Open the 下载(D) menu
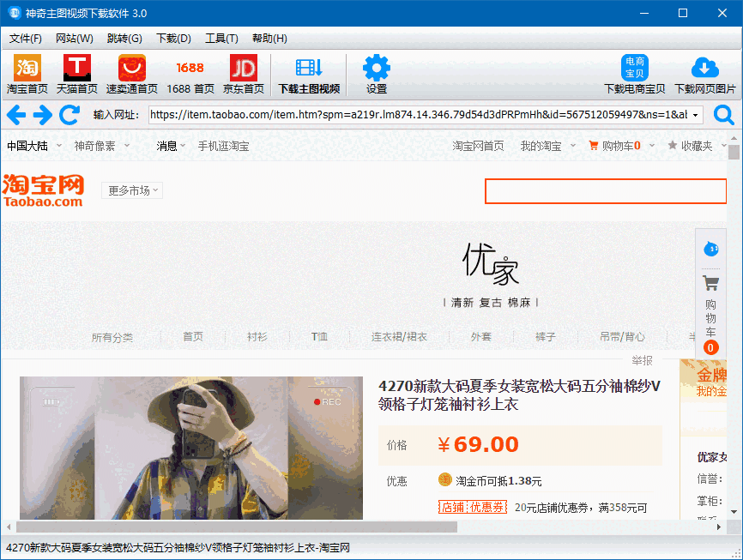The image size is (743, 560). (172, 38)
